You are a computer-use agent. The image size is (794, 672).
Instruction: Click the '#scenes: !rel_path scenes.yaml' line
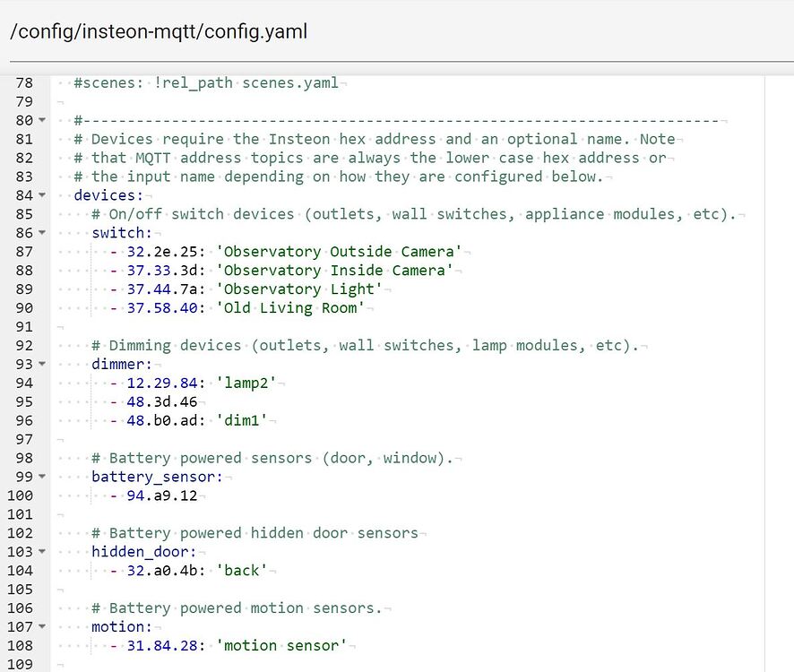(x=206, y=82)
